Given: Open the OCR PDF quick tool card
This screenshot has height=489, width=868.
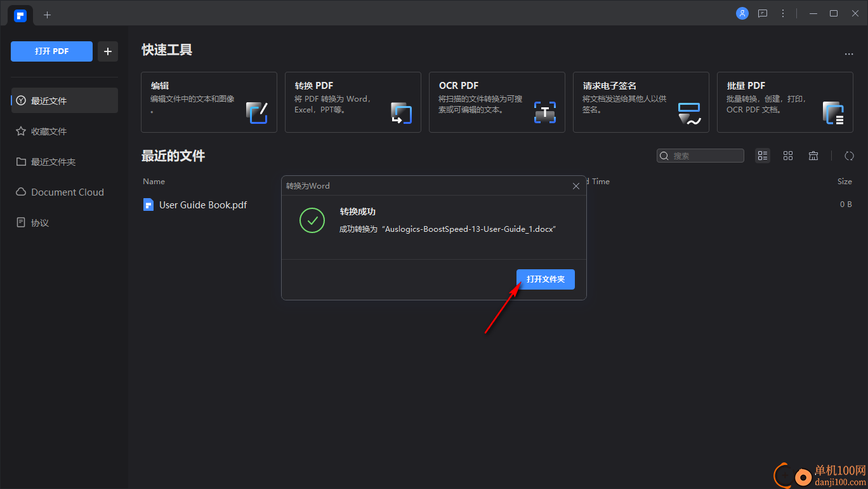Looking at the screenshot, I should pos(497,102).
